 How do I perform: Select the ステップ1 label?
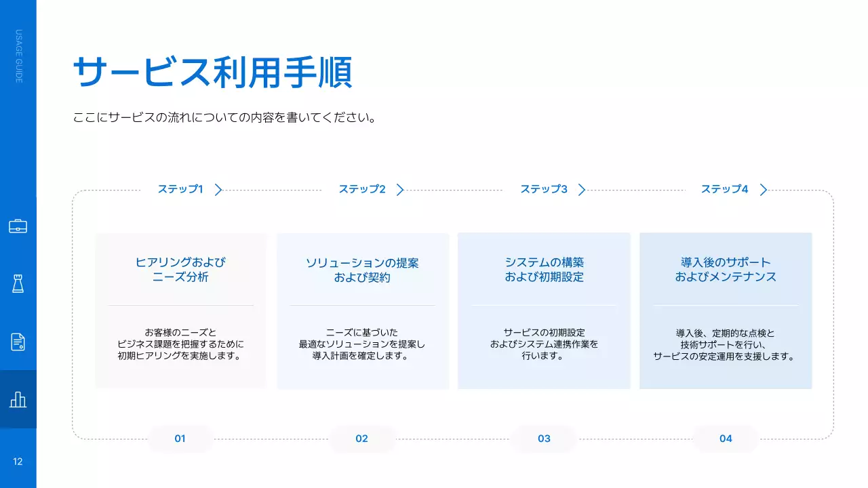(181, 189)
